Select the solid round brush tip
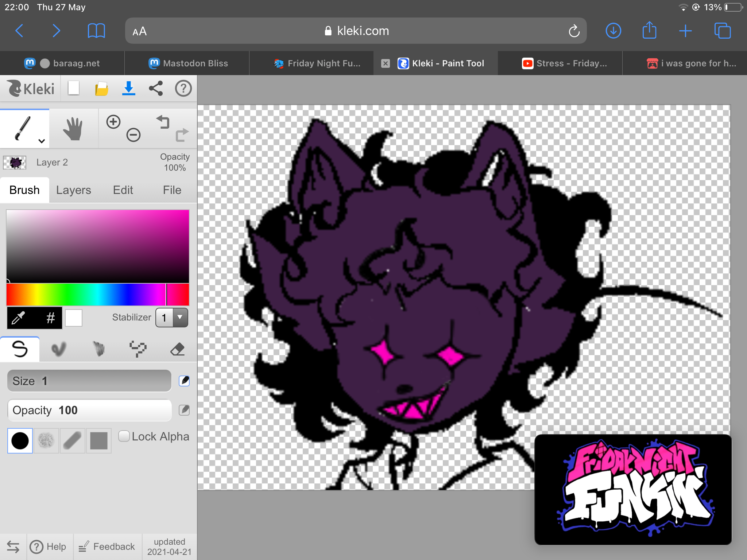The width and height of the screenshot is (747, 560). coord(20,441)
